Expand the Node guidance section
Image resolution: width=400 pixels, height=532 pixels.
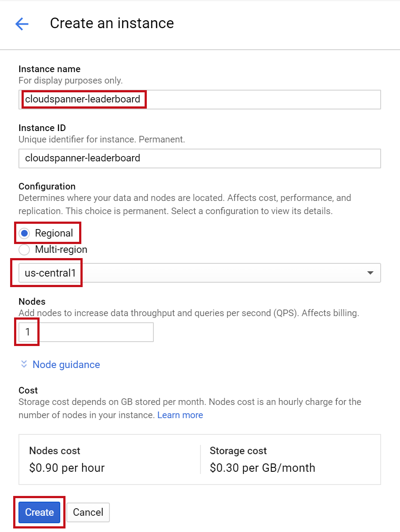pos(66,364)
